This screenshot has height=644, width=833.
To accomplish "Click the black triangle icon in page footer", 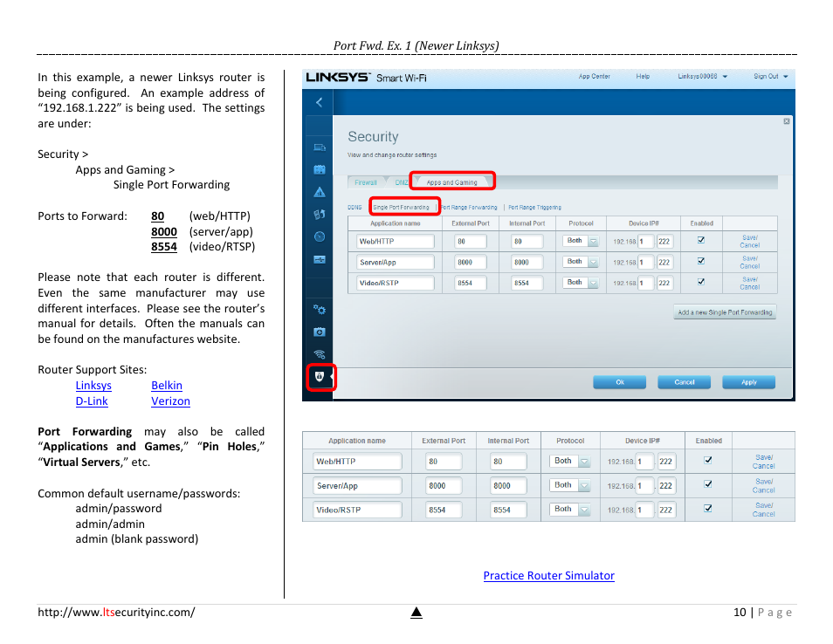I will (x=416, y=613).
